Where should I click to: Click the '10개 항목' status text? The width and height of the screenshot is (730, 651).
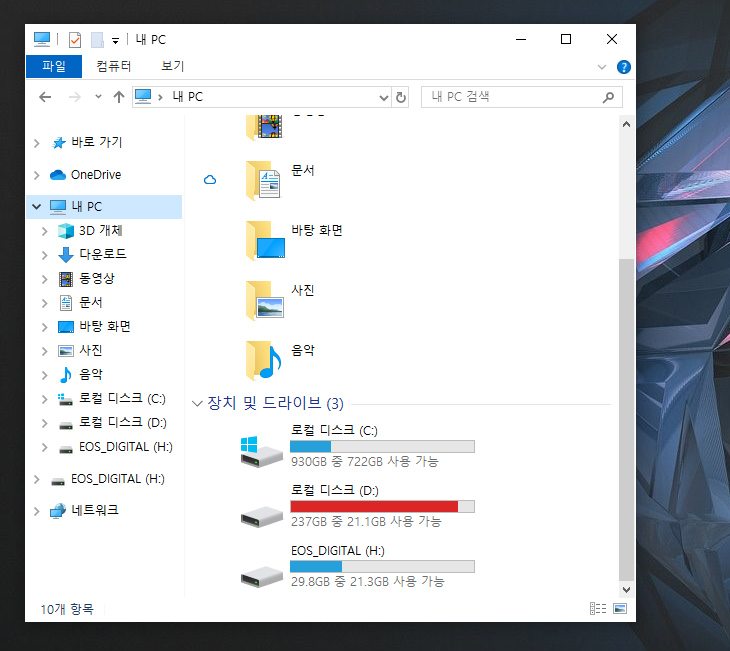(67, 609)
